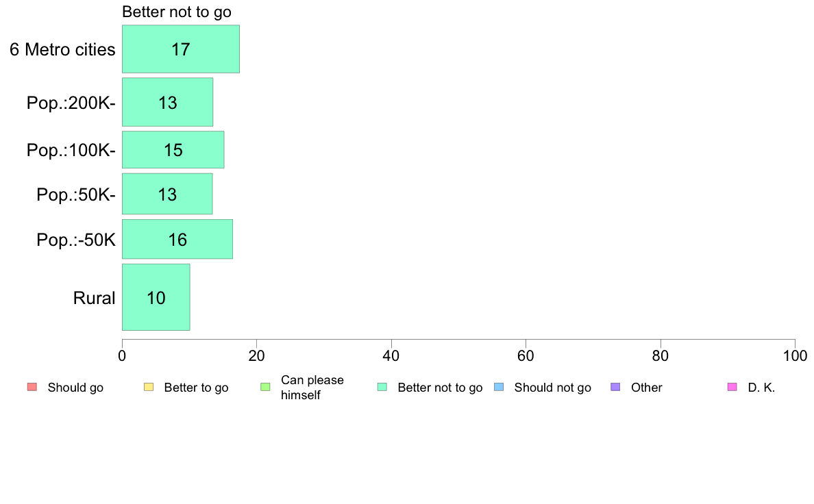Click the 40 tick on x-axis
This screenshot has width=814, height=504.
[391, 355]
